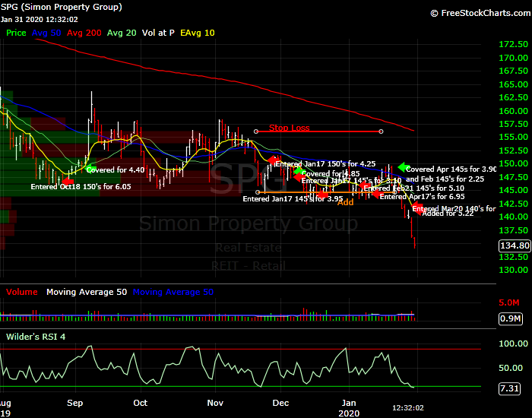Click red arrow by Entered Jan17 145's for 3.95
The image size is (532, 418).
pyautogui.click(x=323, y=195)
